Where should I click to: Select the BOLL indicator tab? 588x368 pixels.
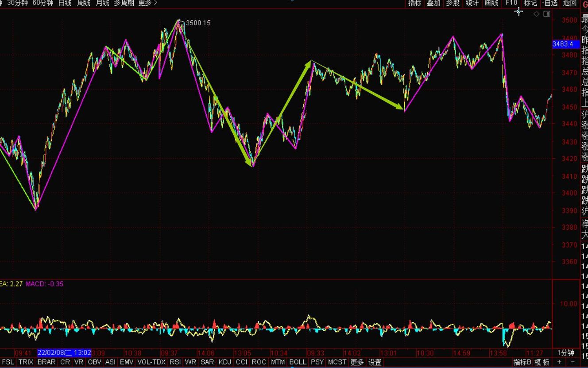click(298, 362)
